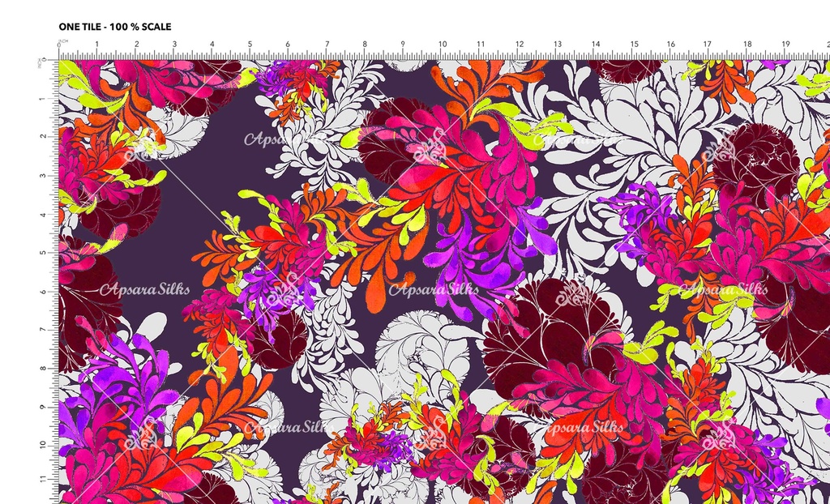
Task: Click the number 3 on the left ruler
Action: pyautogui.click(x=41, y=176)
